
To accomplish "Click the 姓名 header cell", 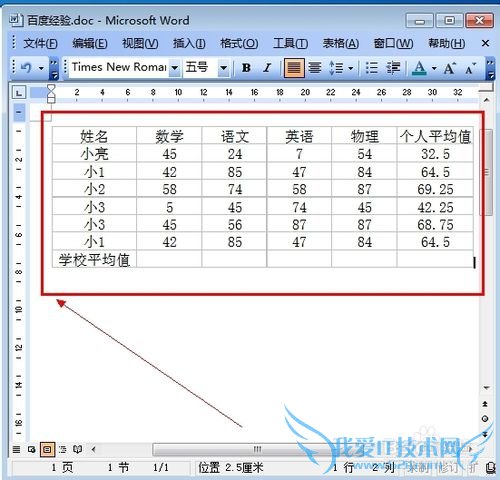I will [x=94, y=136].
